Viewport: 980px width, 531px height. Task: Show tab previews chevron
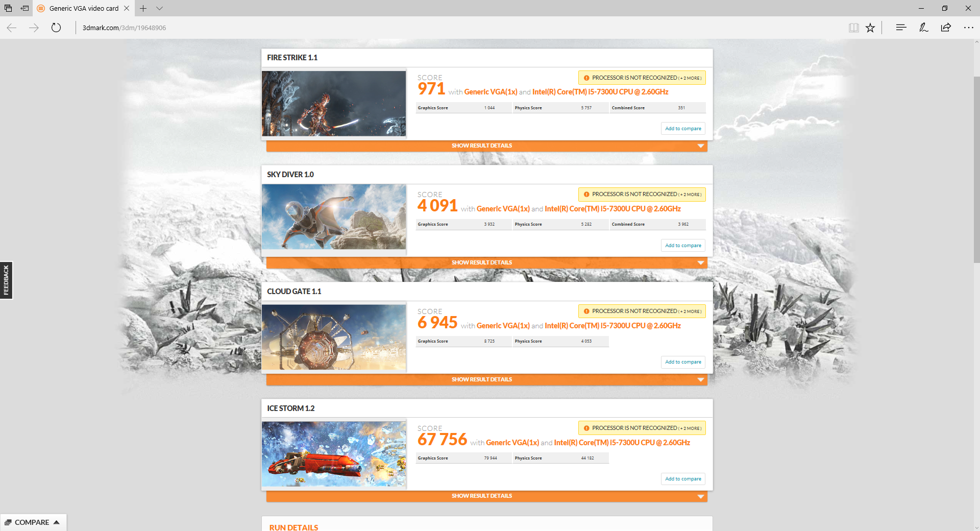click(159, 8)
